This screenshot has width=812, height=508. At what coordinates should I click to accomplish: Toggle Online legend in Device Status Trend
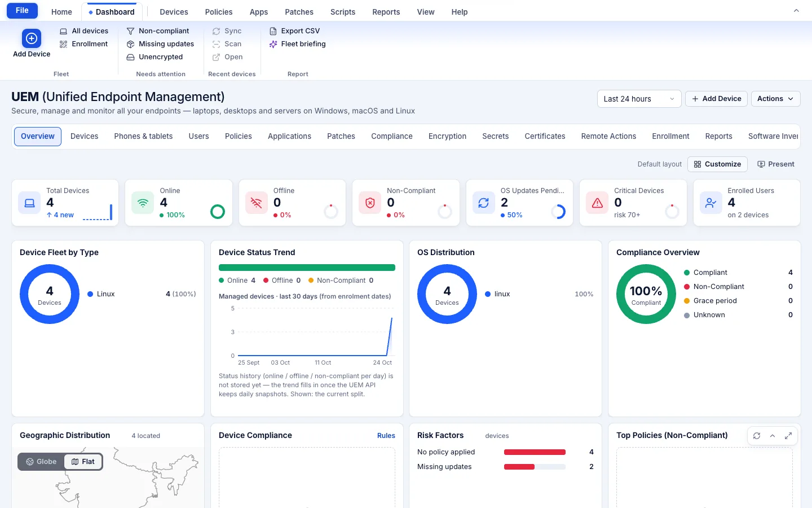(237, 281)
